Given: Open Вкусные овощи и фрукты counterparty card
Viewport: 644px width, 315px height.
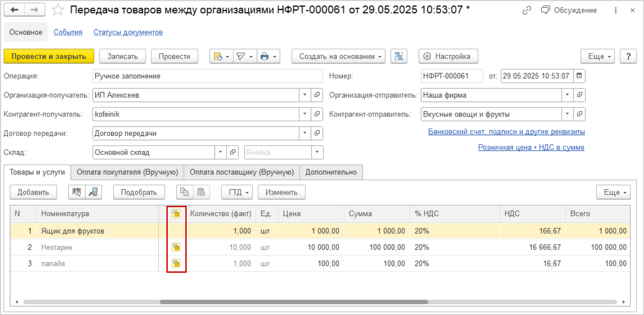Looking at the screenshot, I should point(580,114).
